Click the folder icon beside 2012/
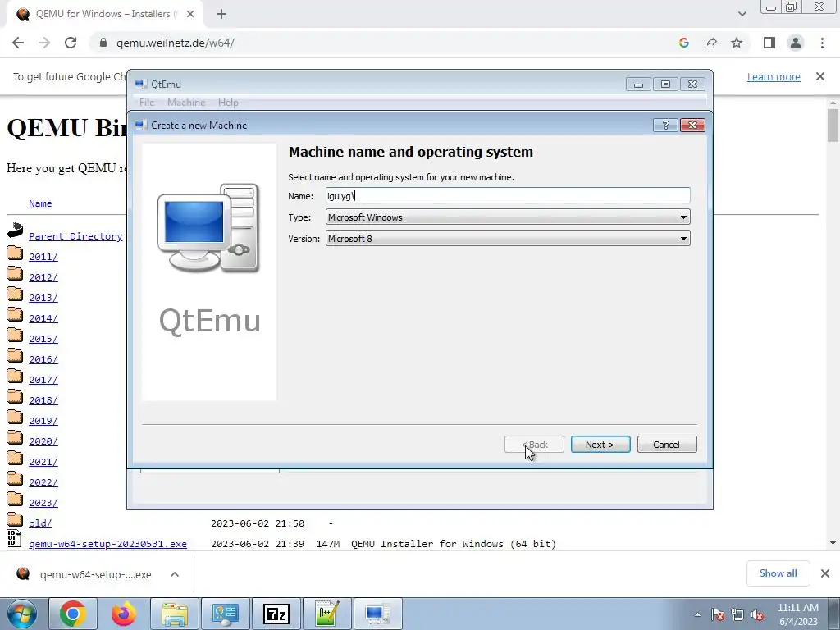 (x=15, y=274)
